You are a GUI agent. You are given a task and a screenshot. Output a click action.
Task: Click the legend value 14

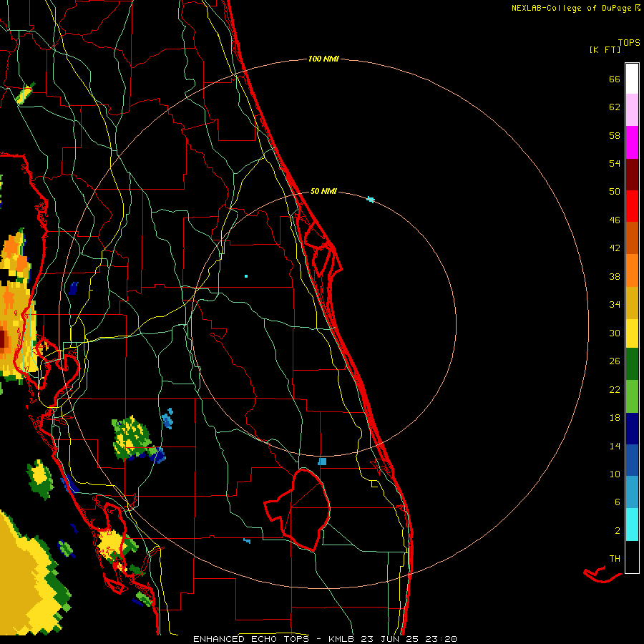coord(615,446)
